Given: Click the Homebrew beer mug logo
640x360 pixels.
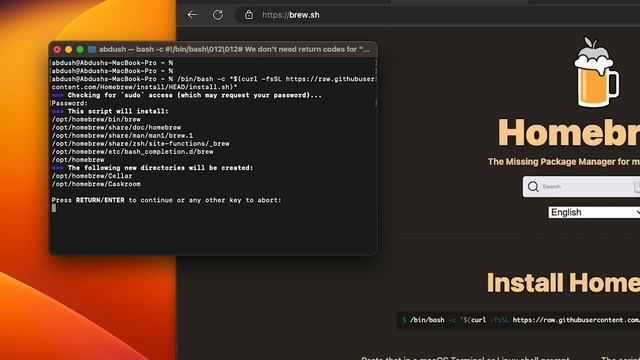Looking at the screenshot, I should tap(597, 72).
